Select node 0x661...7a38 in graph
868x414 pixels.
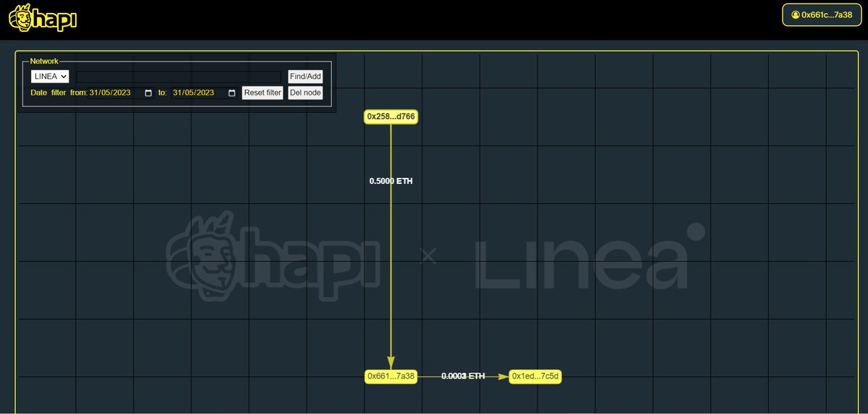click(391, 376)
